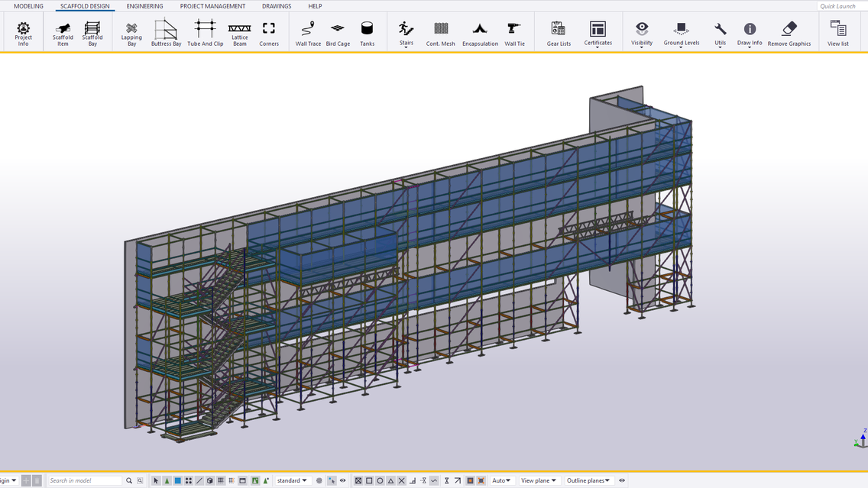Expand the Outline planes dropdown
This screenshot has height=488, width=868.
(588, 480)
